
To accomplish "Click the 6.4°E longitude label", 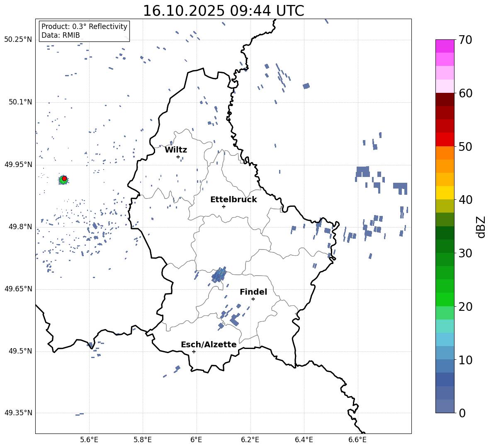I will tap(304, 440).
